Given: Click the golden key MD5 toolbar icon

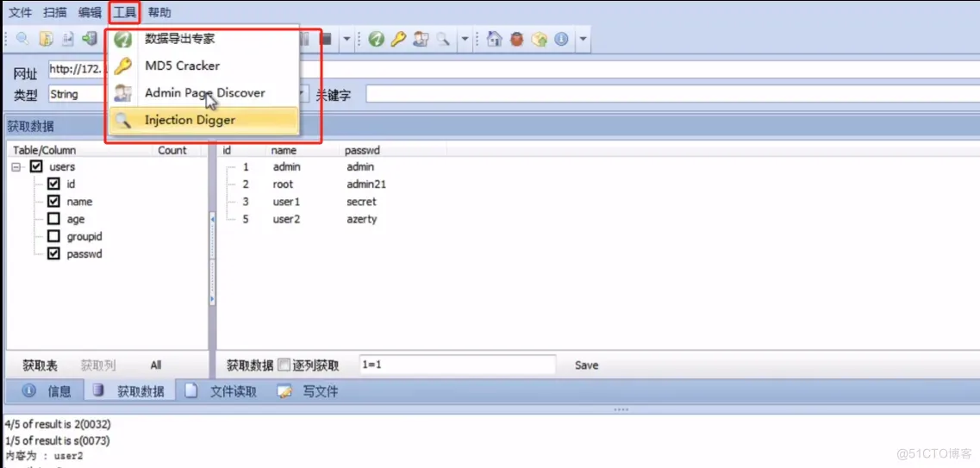Looking at the screenshot, I should (x=398, y=40).
